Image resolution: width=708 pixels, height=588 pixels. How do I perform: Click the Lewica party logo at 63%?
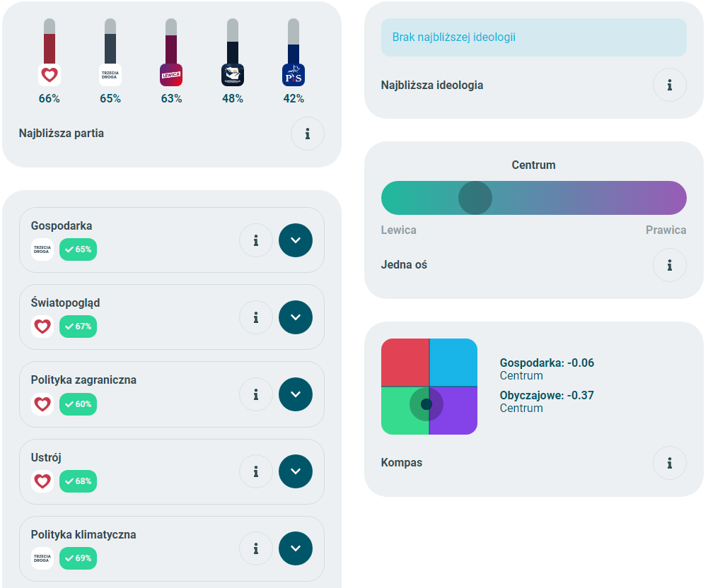(171, 75)
